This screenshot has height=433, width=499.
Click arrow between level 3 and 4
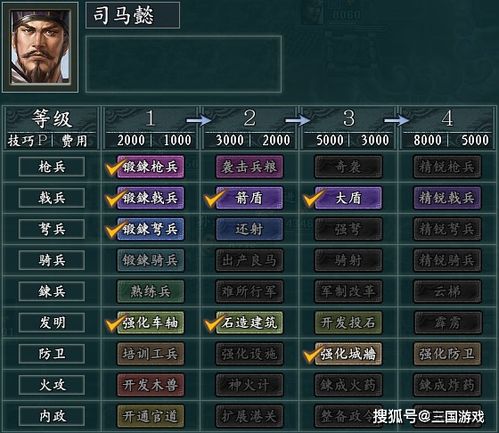[397, 120]
